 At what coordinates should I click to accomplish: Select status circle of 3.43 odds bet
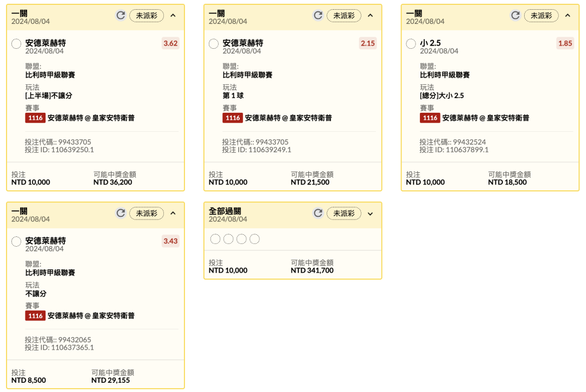16,242
